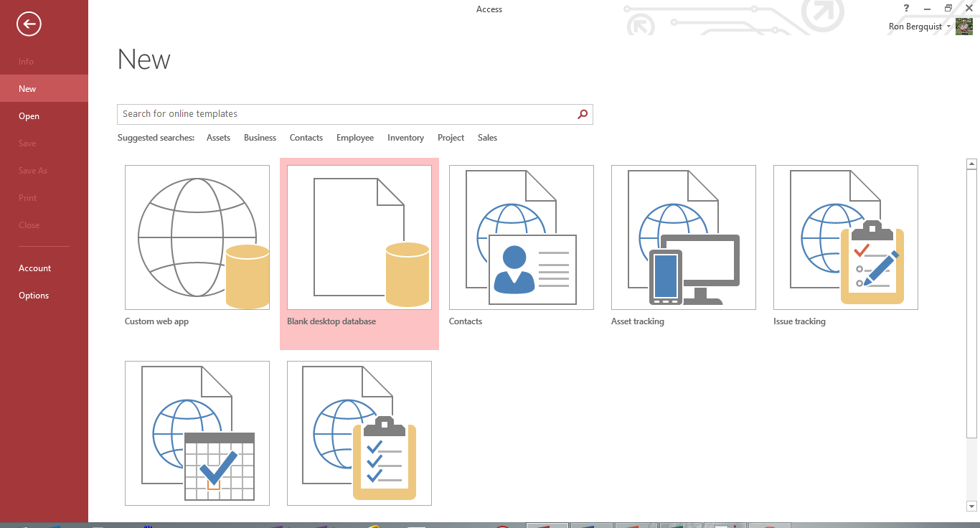
Task: Click the user profile picture
Action: click(964, 27)
